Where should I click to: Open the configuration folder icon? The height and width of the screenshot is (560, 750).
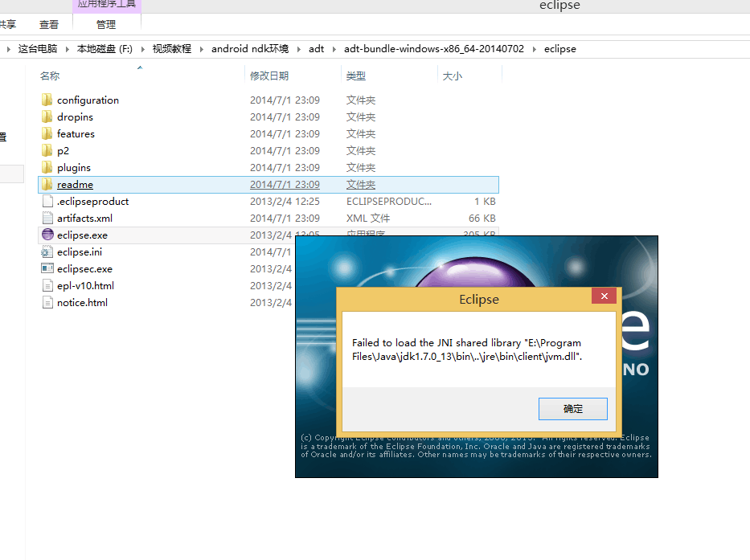click(x=47, y=100)
